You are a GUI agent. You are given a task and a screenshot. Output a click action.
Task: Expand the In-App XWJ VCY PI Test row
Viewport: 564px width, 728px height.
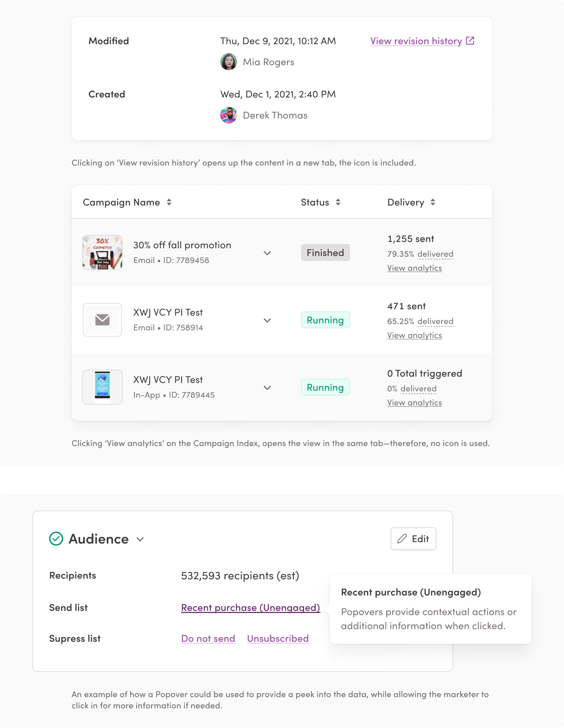coord(267,387)
